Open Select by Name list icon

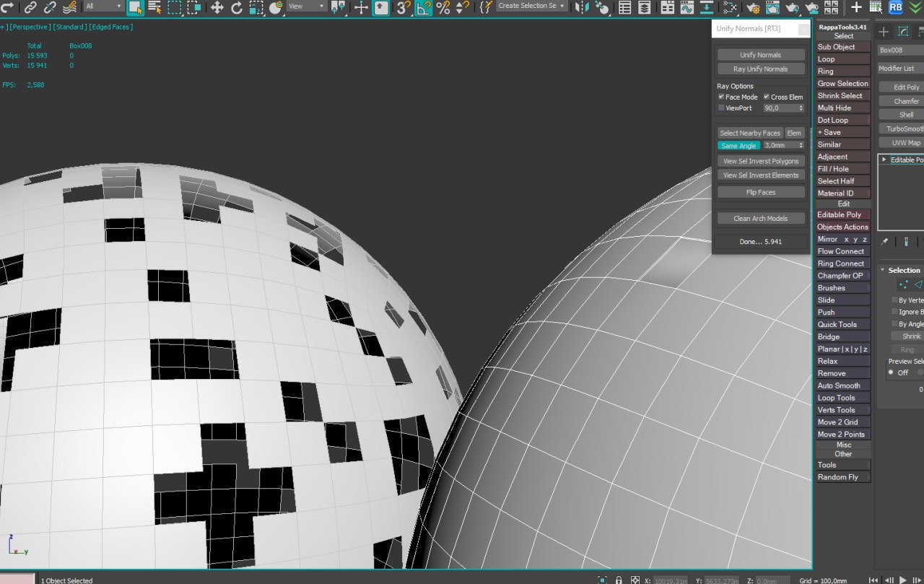click(x=154, y=7)
